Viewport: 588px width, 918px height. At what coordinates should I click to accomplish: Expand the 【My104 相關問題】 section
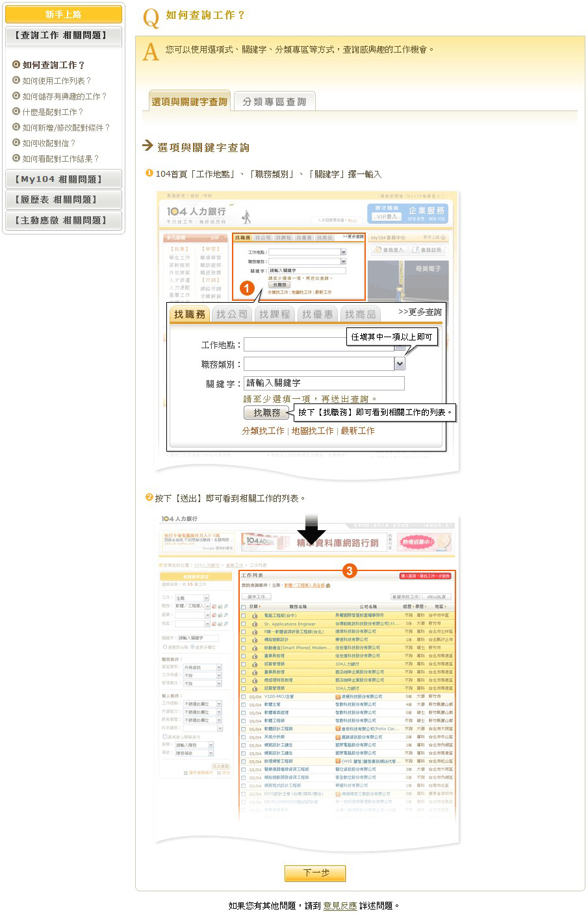(x=63, y=179)
